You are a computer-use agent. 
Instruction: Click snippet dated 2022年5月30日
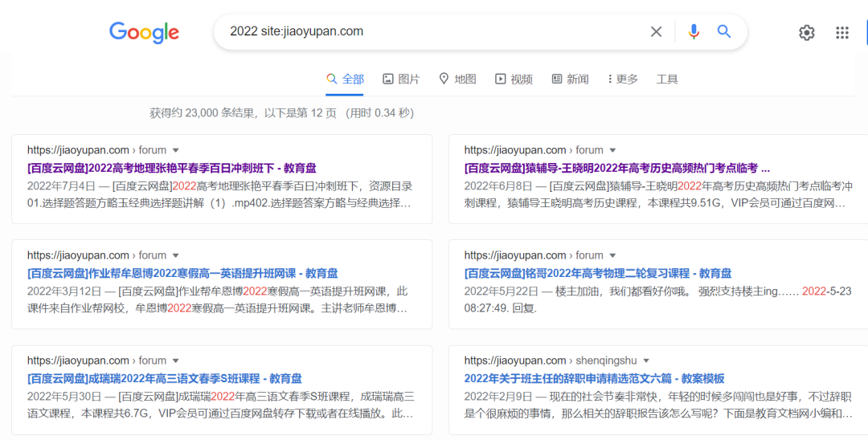221,405
